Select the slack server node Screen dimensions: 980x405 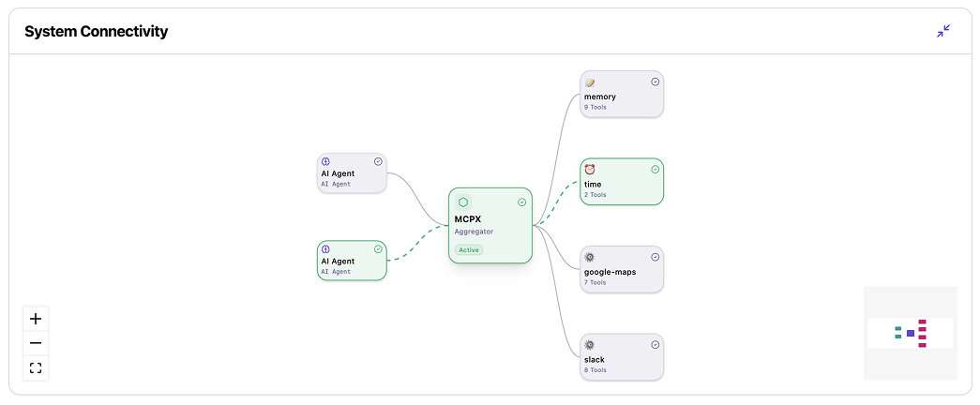point(621,357)
